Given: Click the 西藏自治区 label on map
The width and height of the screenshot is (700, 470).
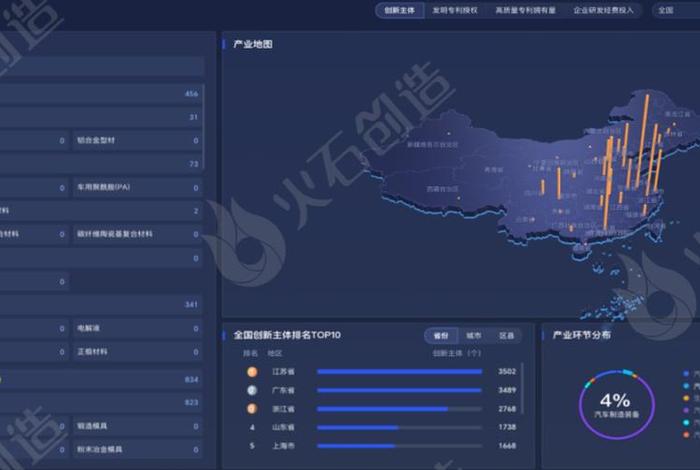Looking at the screenshot, I should (x=442, y=189).
